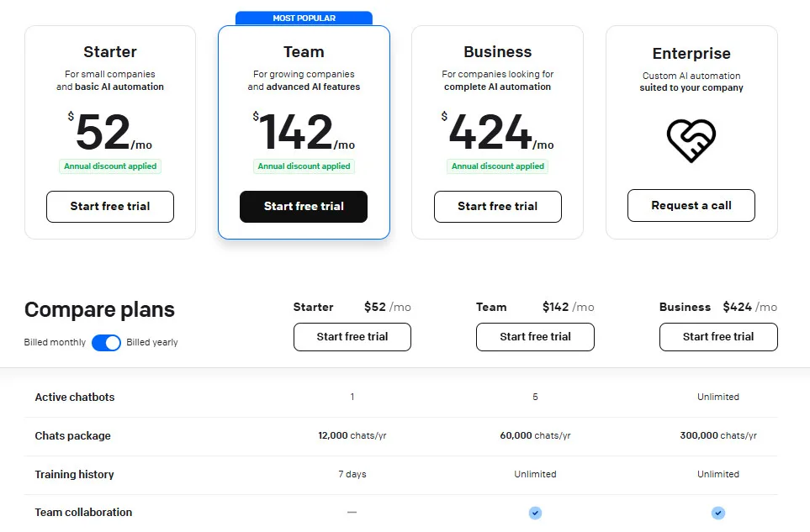Click Annual discount applied badge under Business price
The height and width of the screenshot is (532, 810).
point(497,166)
